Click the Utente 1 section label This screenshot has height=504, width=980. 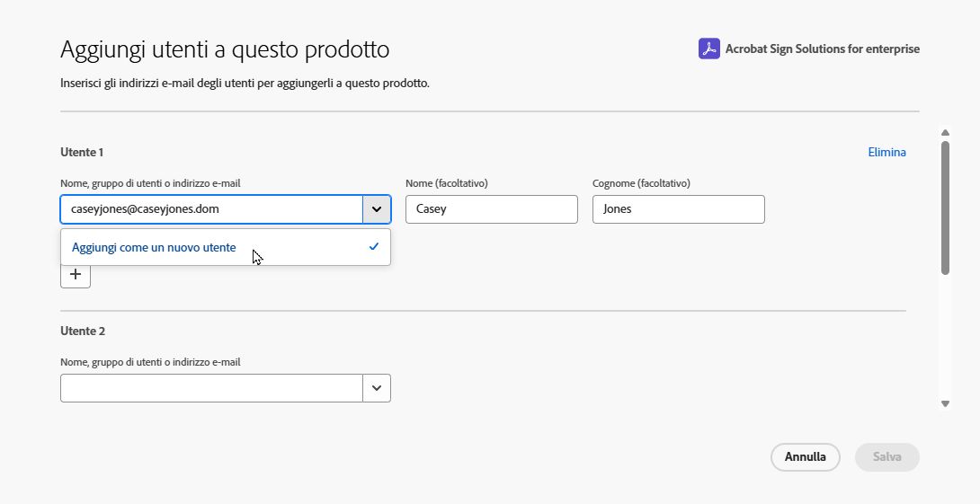[x=82, y=152]
